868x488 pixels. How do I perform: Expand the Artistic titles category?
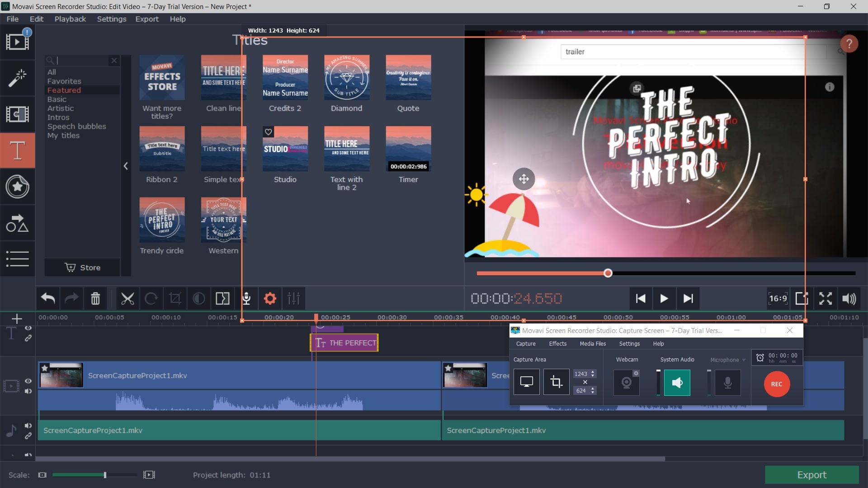point(60,108)
